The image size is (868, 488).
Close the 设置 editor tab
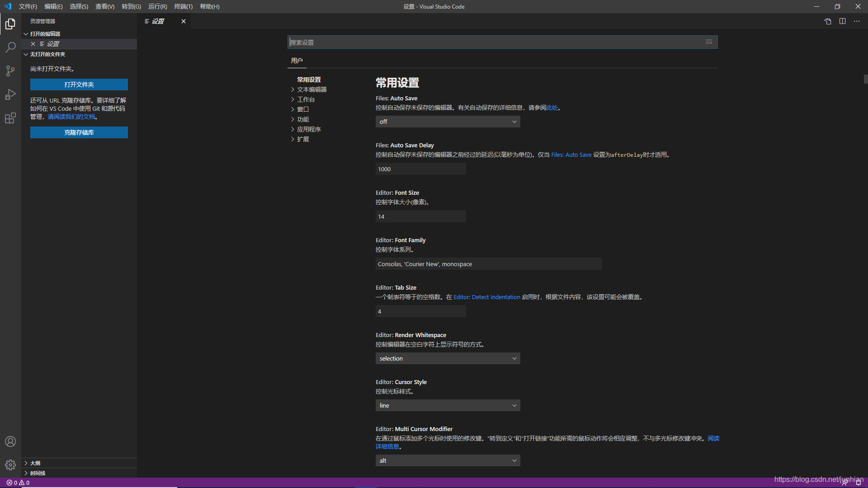point(184,21)
